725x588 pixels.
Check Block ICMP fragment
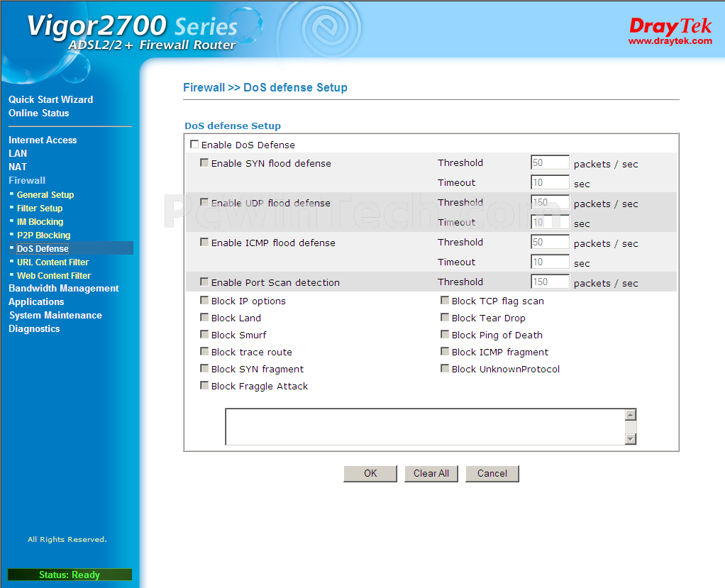coord(444,352)
